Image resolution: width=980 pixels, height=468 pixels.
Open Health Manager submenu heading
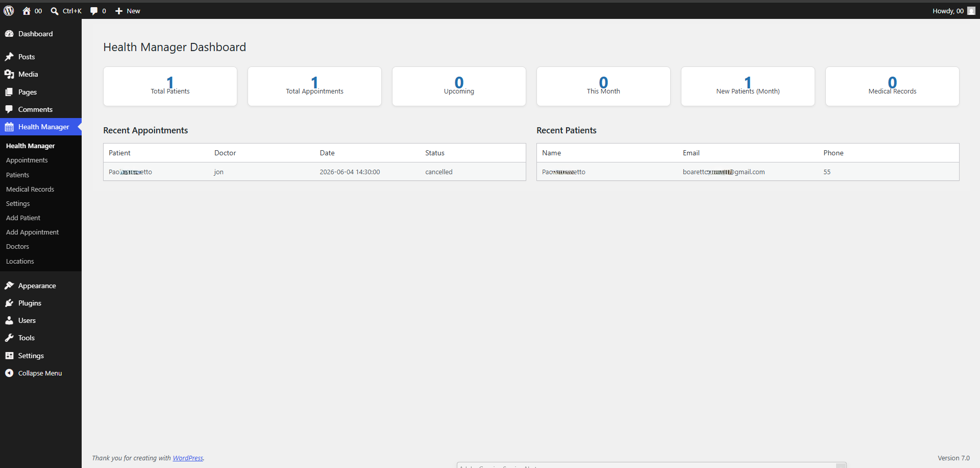click(30, 146)
